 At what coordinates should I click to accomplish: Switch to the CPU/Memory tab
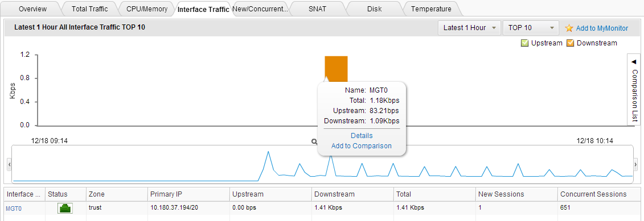147,9
